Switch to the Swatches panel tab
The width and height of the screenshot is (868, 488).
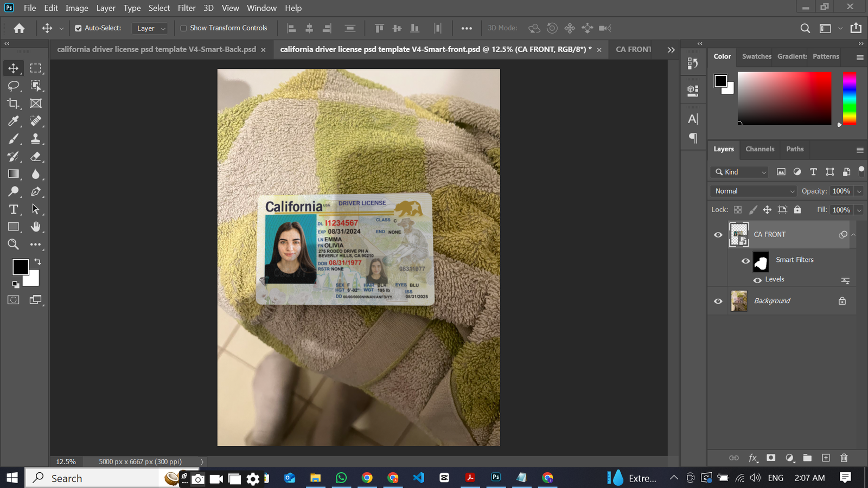[x=756, y=56]
